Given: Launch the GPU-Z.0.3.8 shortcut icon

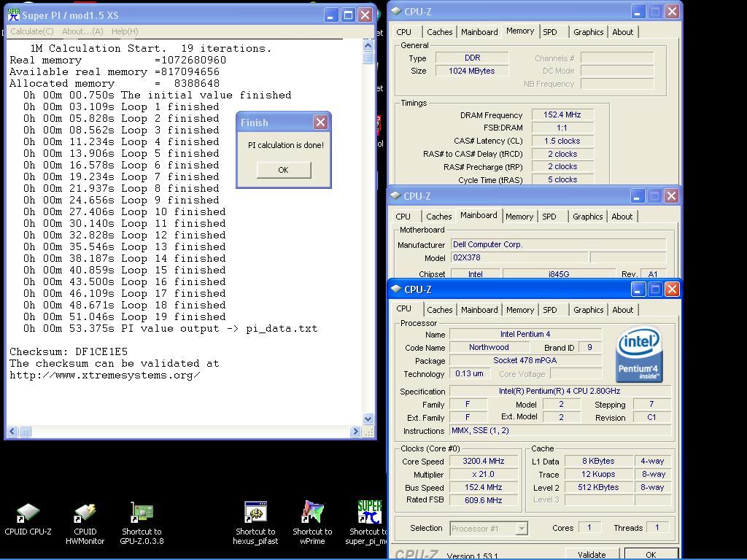Looking at the screenshot, I should tap(142, 524).
